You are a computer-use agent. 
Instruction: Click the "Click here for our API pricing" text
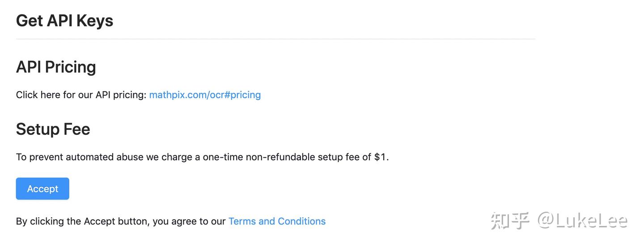(x=81, y=95)
